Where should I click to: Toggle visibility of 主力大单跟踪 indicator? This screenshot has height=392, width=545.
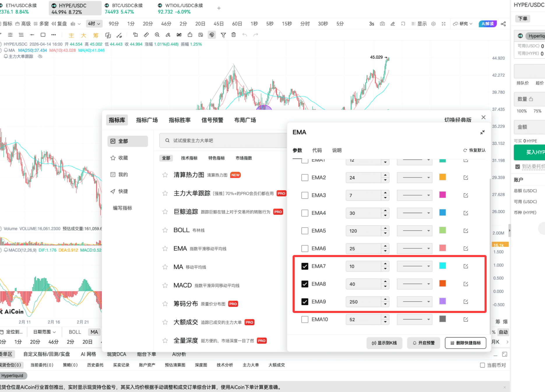40,56
